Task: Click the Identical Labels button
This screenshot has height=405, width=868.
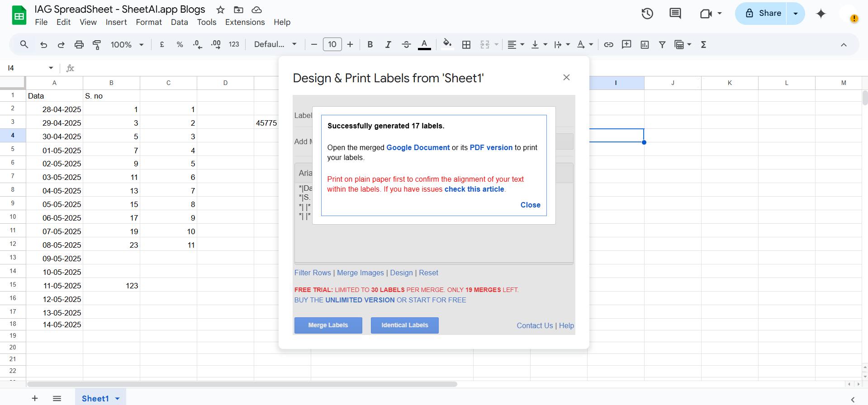Action: (x=405, y=325)
